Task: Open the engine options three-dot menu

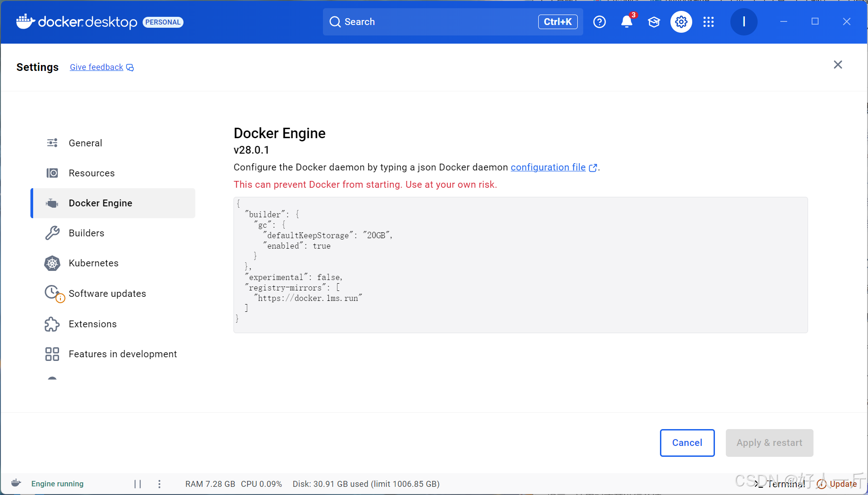Action: click(x=159, y=484)
